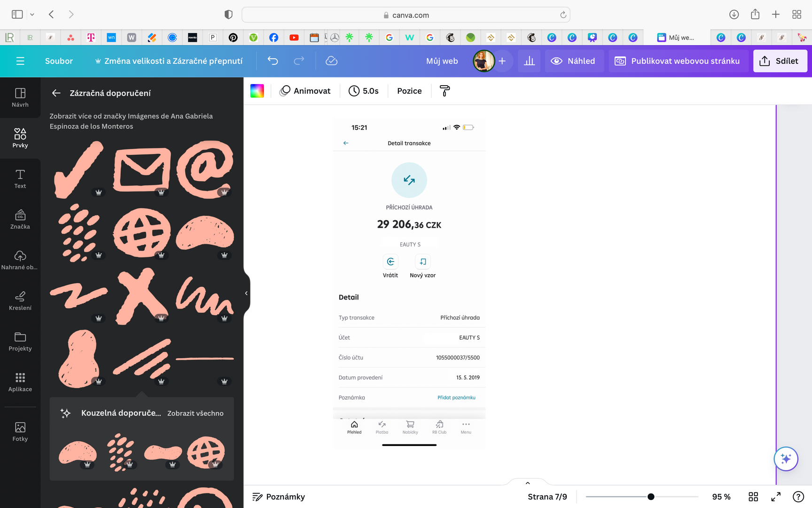Redo the last action
812x508 pixels.
coord(299,61)
